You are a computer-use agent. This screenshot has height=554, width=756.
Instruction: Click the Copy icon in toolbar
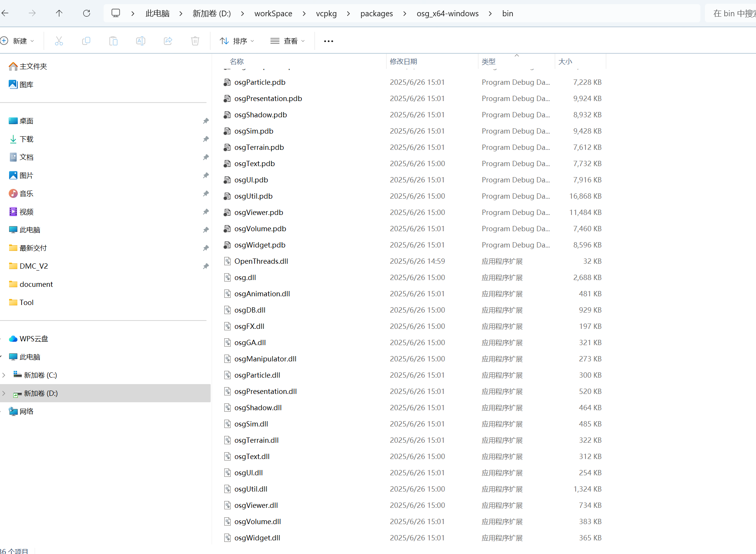[x=86, y=41]
